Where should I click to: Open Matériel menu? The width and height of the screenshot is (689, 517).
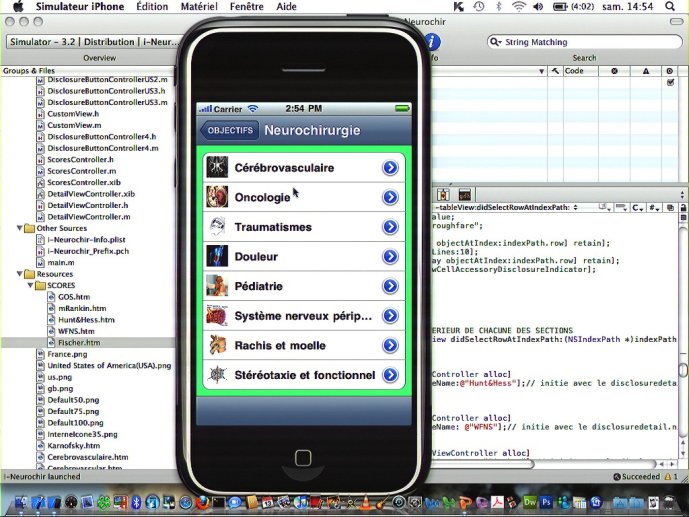click(x=199, y=7)
